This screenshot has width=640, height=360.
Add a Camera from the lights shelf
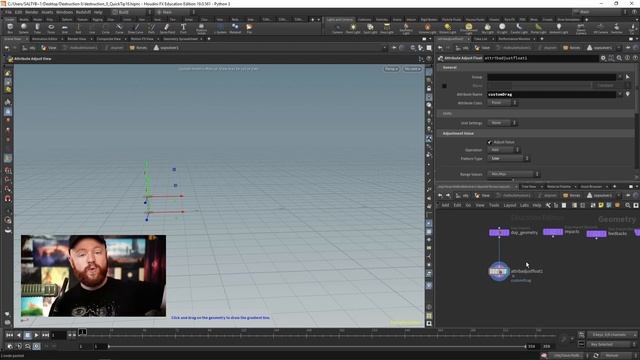click(338, 28)
